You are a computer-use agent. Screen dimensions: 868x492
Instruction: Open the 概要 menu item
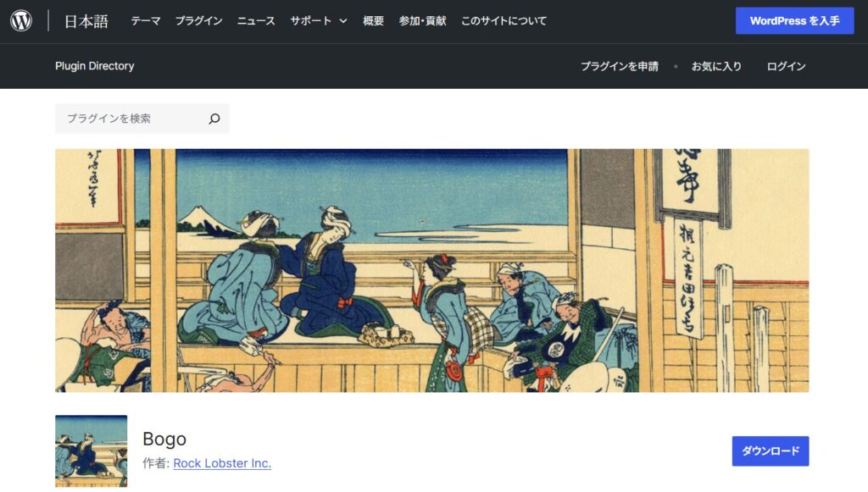coord(373,21)
